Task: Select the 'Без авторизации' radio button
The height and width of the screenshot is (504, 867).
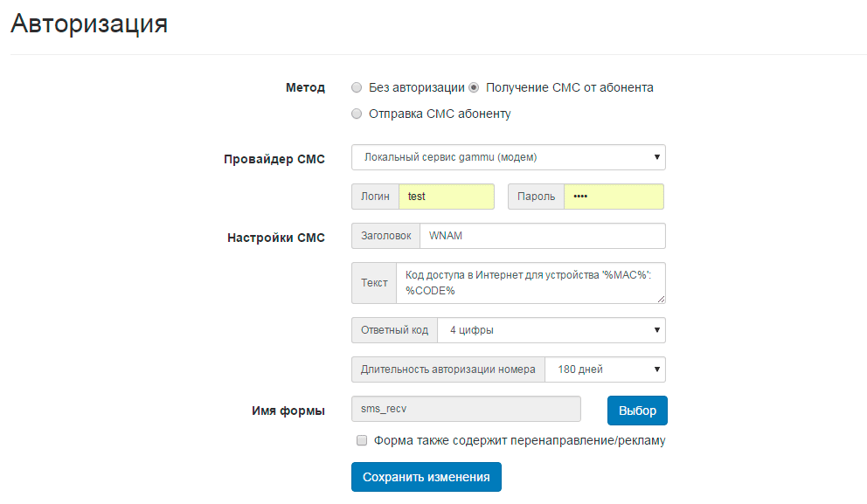Action: [357, 87]
